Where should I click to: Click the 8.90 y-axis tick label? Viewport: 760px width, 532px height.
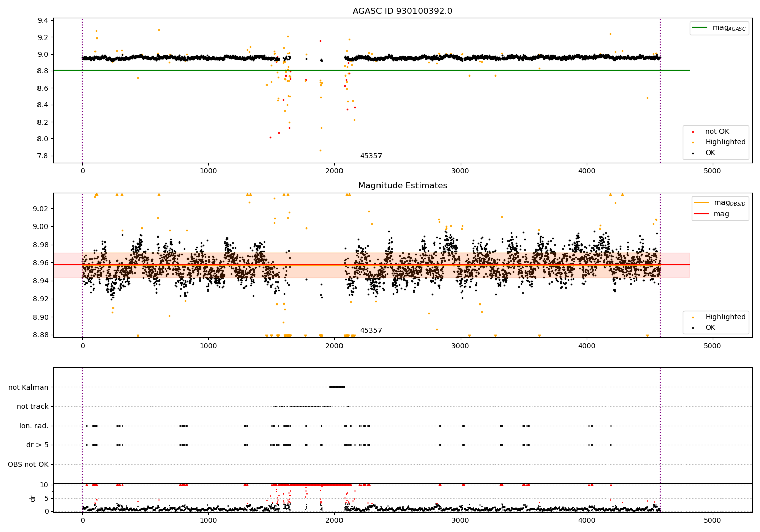click(41, 318)
